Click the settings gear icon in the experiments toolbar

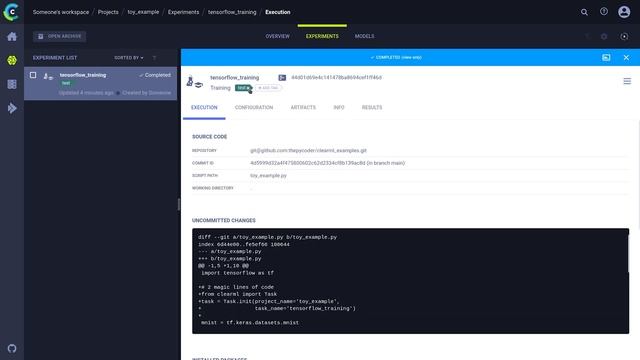pyautogui.click(x=604, y=36)
